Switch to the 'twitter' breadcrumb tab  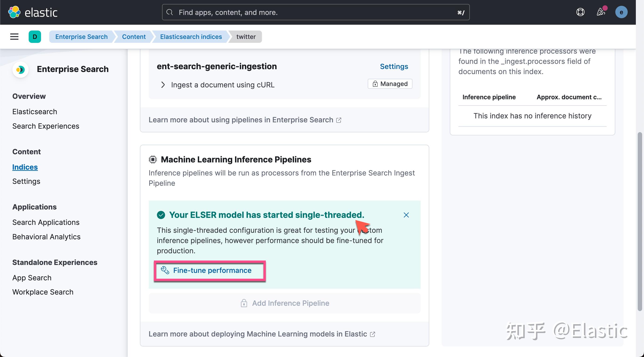pos(246,37)
